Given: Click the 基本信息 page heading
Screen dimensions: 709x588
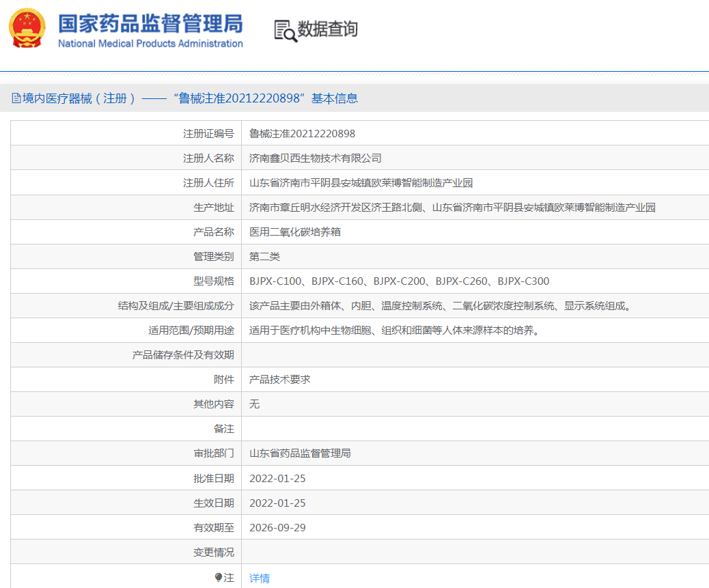Looking at the screenshot, I should click(335, 98).
